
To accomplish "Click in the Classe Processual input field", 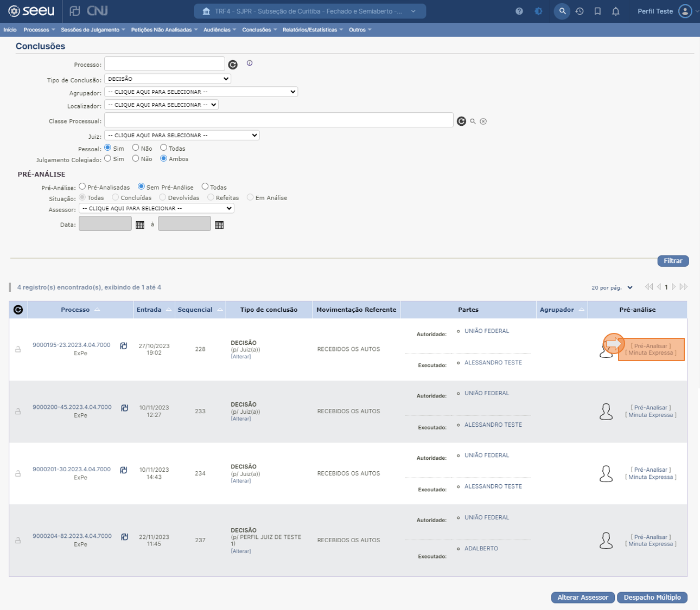I will pyautogui.click(x=279, y=120).
